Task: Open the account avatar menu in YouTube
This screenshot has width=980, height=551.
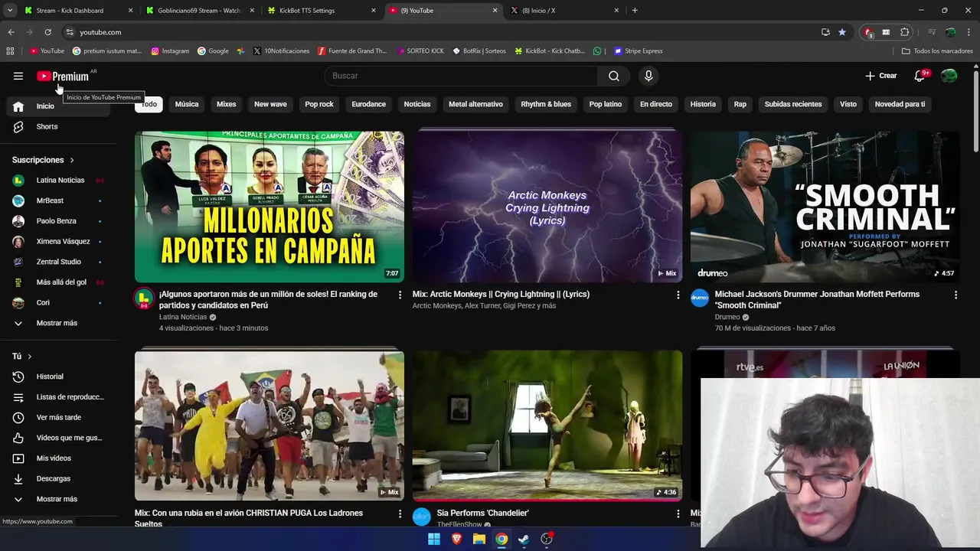Action: [x=949, y=76]
